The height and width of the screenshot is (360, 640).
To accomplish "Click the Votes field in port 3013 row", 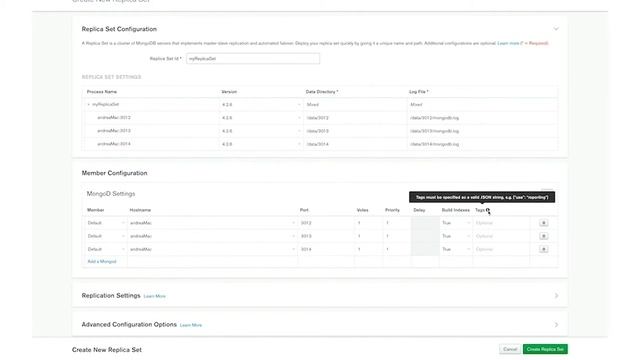I will (369, 236).
